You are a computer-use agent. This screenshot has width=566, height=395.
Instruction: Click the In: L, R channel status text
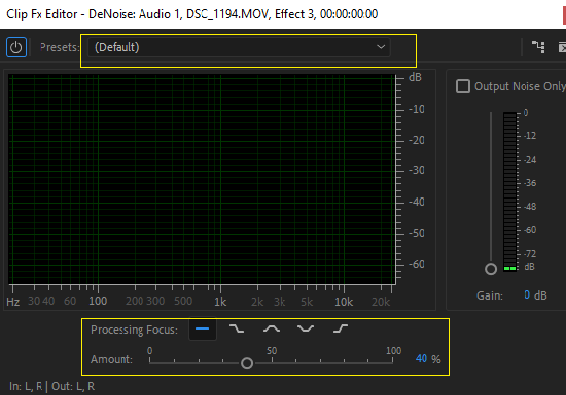25,386
